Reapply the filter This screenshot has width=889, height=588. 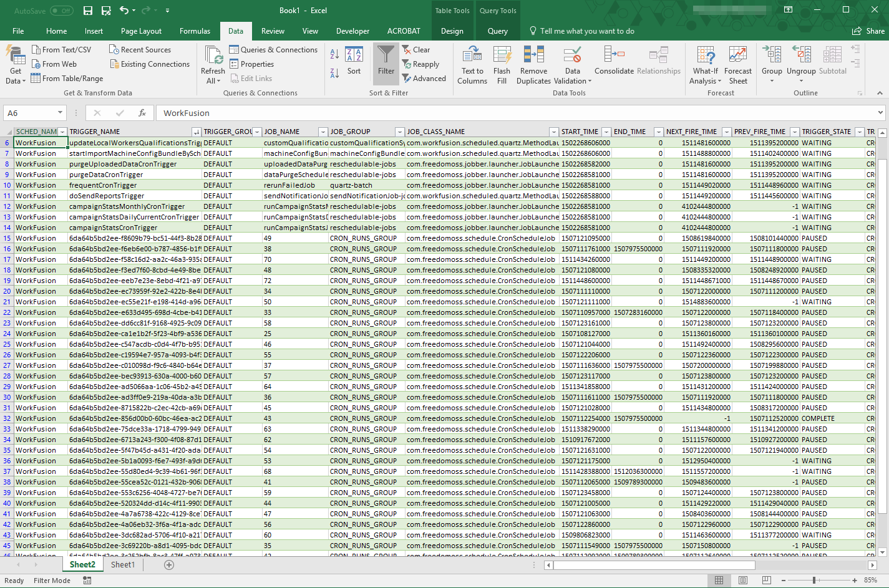click(420, 64)
